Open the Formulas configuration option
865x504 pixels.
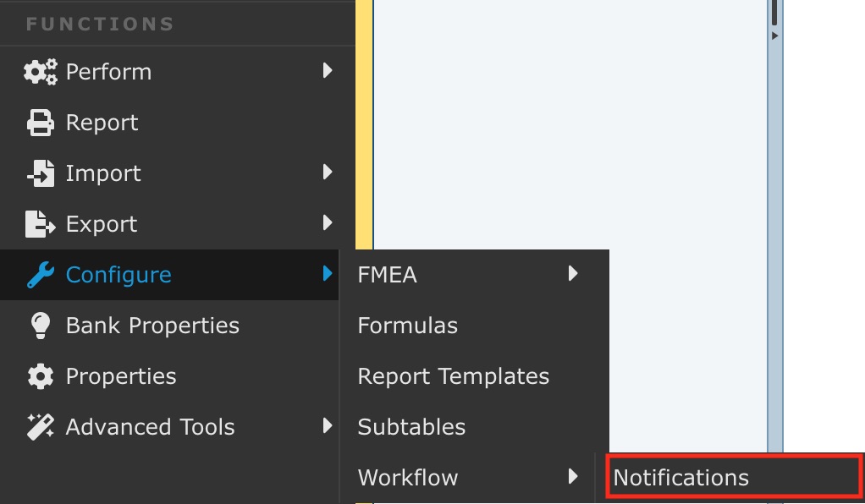click(408, 326)
